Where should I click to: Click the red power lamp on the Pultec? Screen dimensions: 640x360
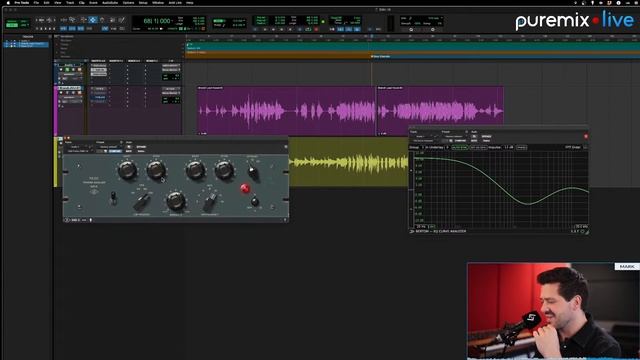244,189
